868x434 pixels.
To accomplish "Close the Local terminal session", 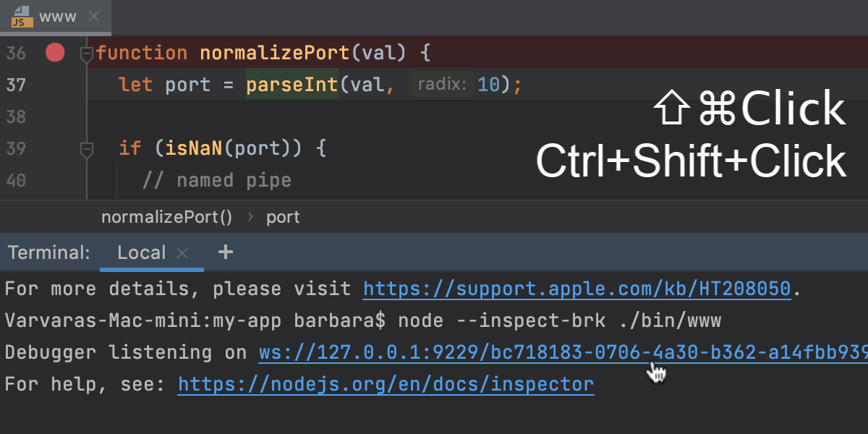I will coord(183,252).
